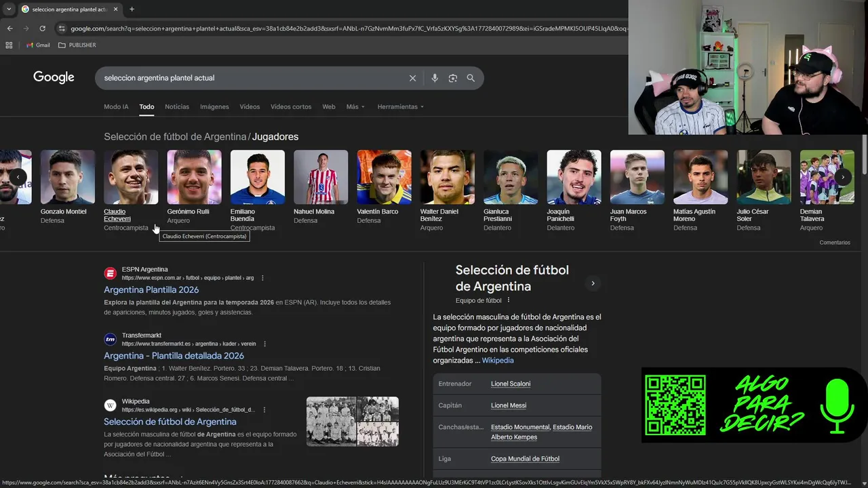
Task: Open Demian Talavera player card
Action: 827,190
